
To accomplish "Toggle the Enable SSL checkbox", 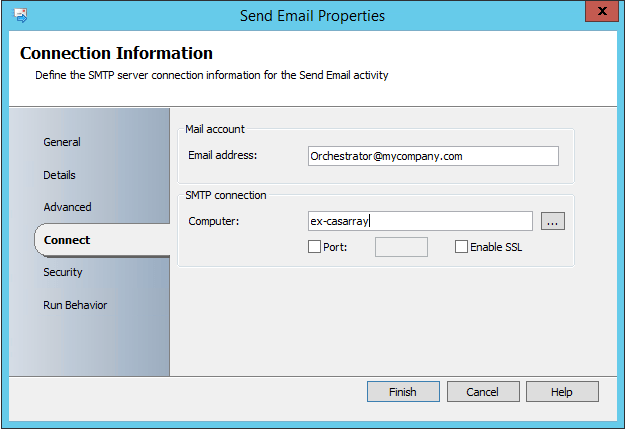I will pos(461,247).
